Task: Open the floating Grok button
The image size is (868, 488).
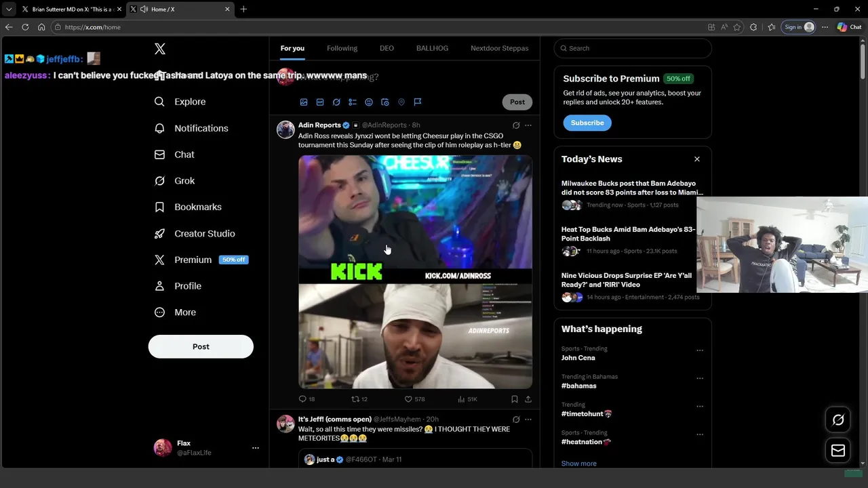Action: [x=838, y=420]
